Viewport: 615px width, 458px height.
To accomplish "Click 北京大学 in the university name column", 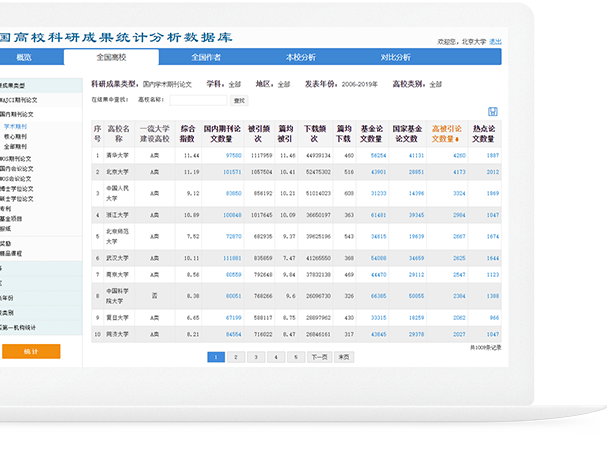I will (117, 172).
